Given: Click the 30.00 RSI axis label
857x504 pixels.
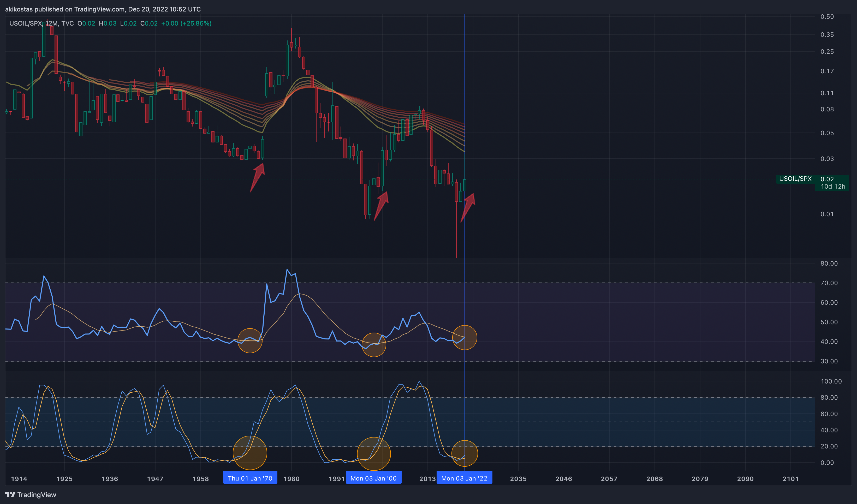Looking at the screenshot, I should pos(829,361).
